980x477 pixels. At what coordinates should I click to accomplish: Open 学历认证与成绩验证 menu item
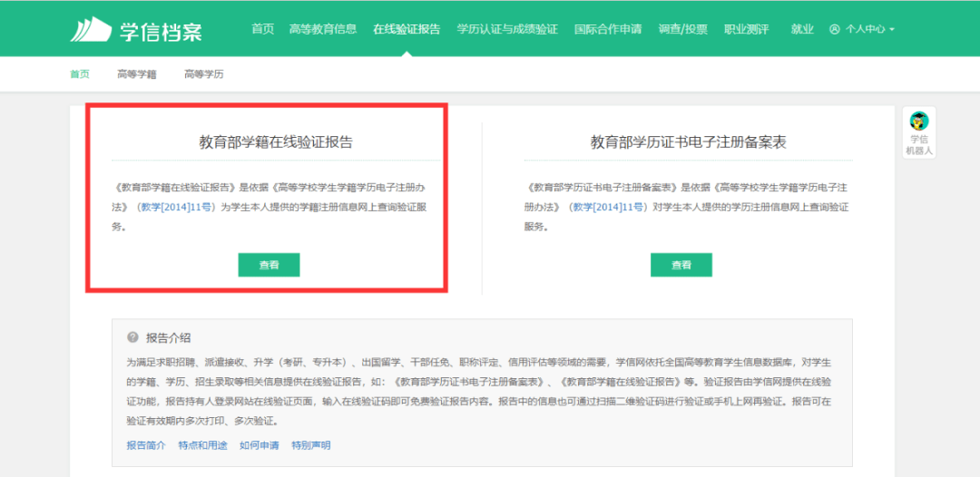[x=507, y=29]
